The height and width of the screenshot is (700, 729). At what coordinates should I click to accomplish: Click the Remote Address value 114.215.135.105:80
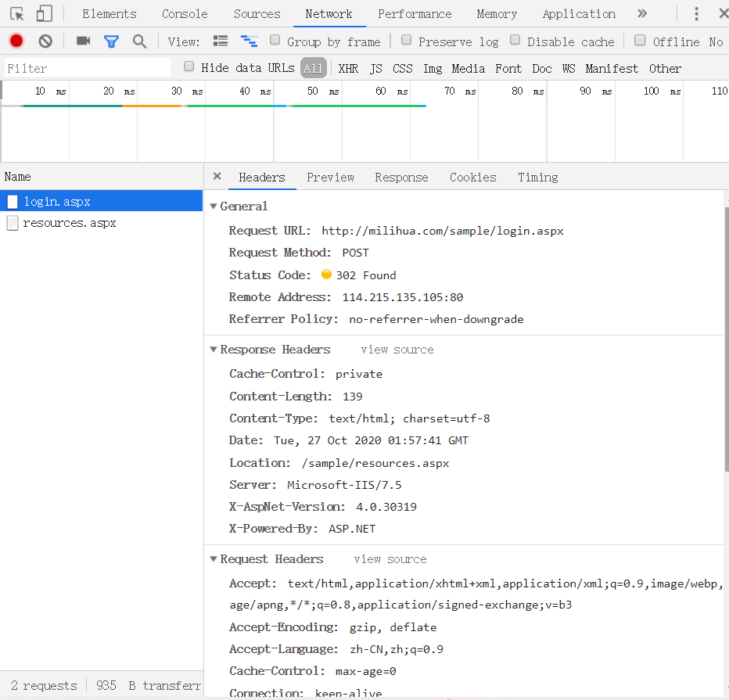(x=403, y=297)
